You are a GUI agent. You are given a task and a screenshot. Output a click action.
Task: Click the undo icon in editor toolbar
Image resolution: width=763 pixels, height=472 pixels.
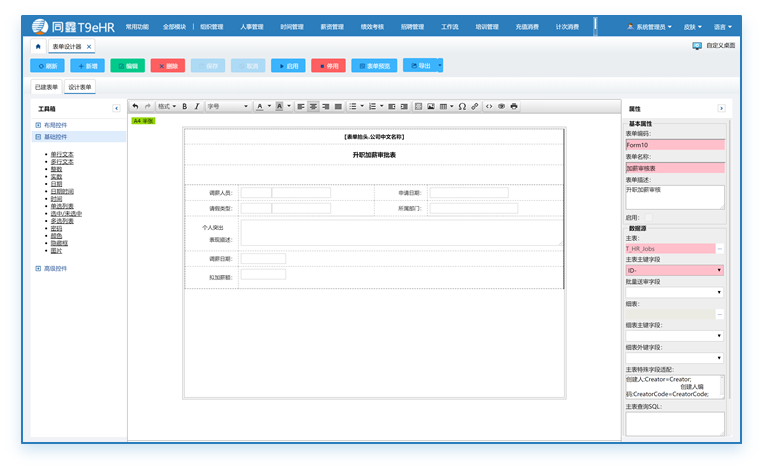136,106
